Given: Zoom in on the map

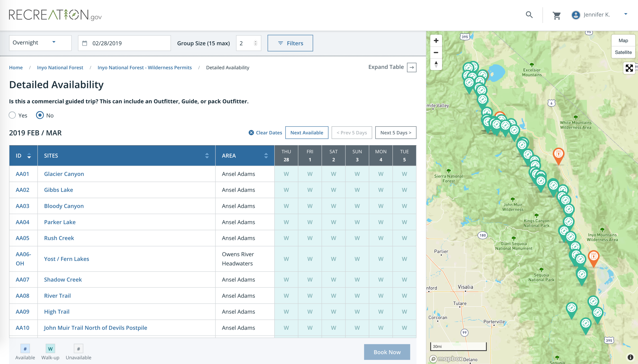Looking at the screenshot, I should click(x=436, y=41).
